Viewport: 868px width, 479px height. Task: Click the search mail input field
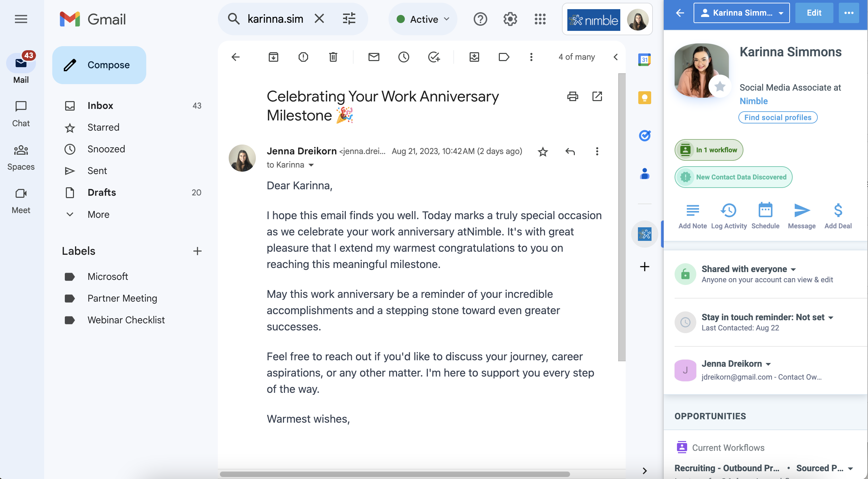(x=275, y=19)
